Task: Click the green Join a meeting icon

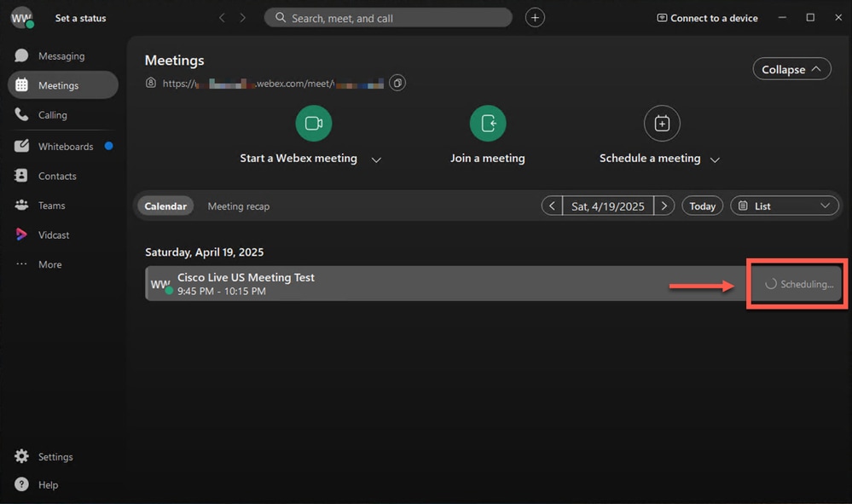Action: 487,124
